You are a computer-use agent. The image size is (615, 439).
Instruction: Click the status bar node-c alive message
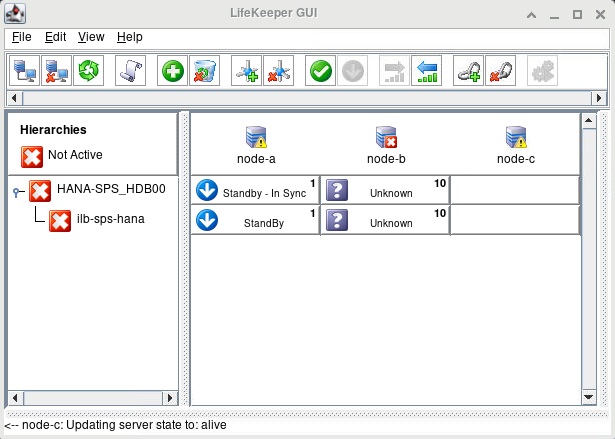point(116,425)
